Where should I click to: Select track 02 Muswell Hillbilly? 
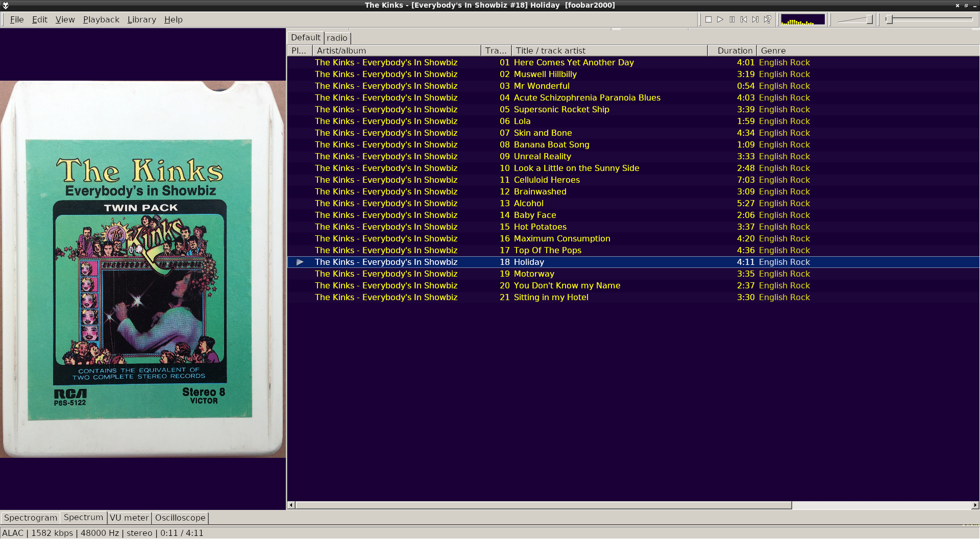coord(633,74)
